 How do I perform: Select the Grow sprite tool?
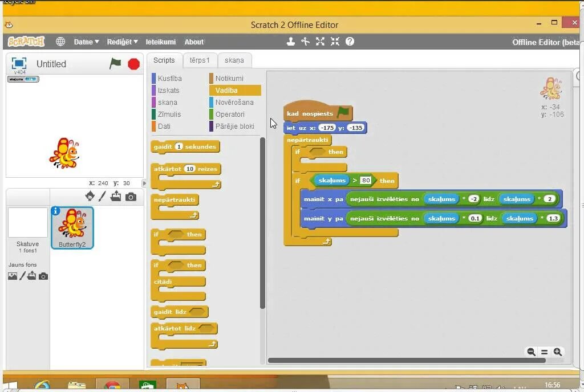point(320,42)
